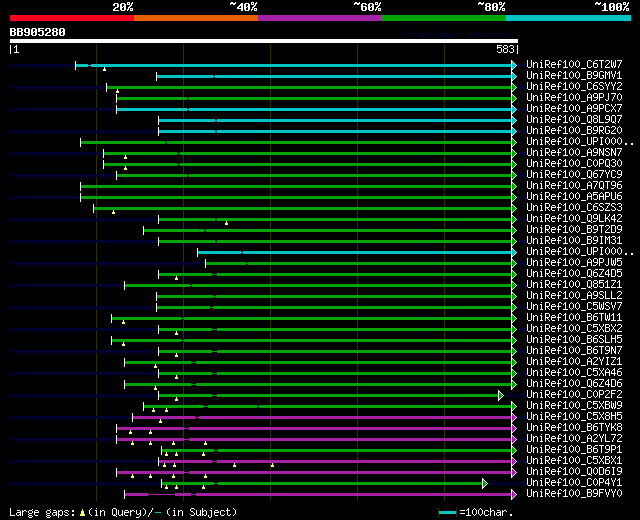
Task: Click the cyan 100char scale bar
Action: 447,513
